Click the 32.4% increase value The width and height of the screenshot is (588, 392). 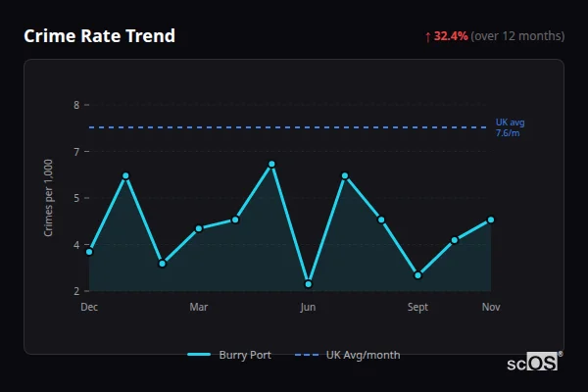(x=451, y=36)
